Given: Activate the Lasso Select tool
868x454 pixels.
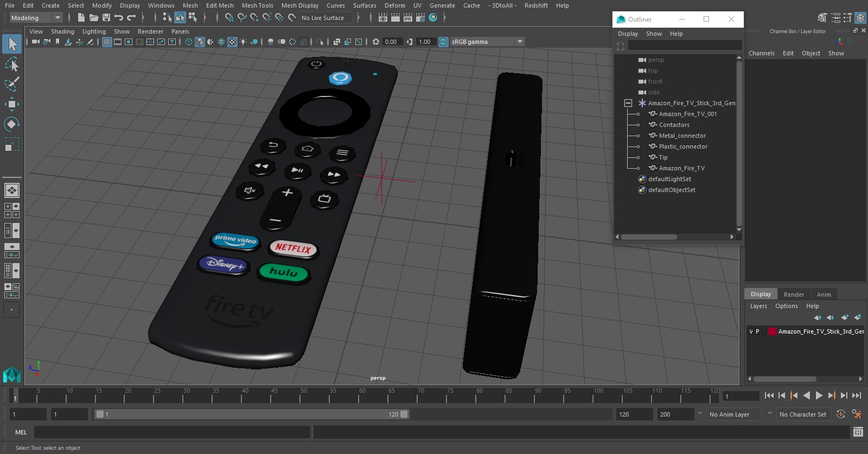Looking at the screenshot, I should click(x=12, y=65).
